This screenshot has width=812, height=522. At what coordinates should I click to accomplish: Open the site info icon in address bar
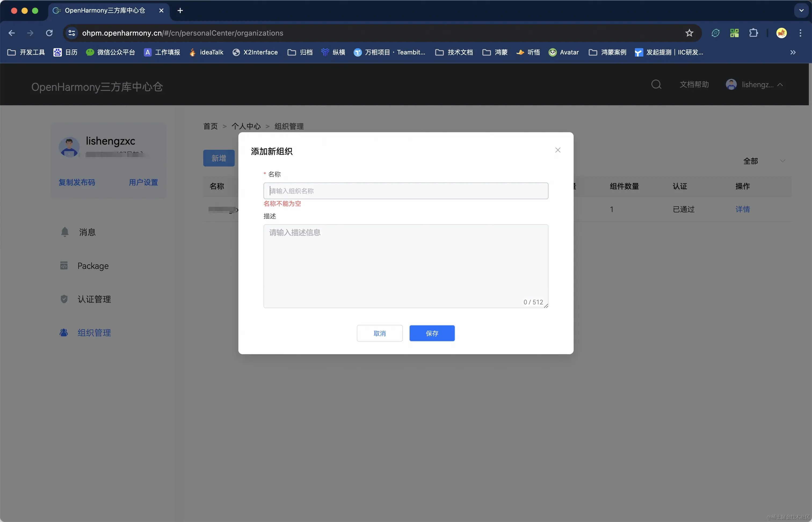(x=71, y=33)
